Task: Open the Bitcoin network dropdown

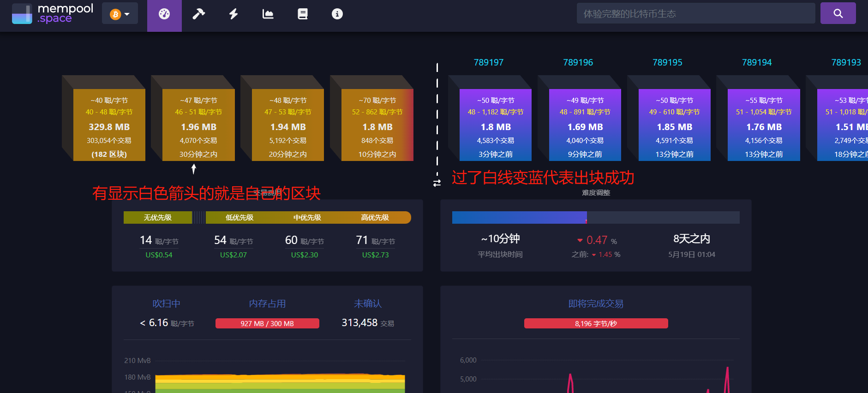Action: [120, 14]
